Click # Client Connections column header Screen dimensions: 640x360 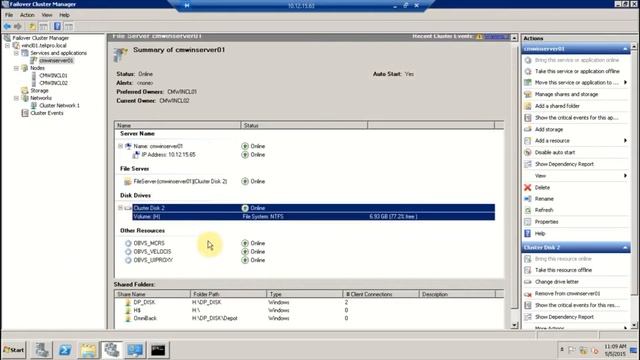(x=380, y=294)
